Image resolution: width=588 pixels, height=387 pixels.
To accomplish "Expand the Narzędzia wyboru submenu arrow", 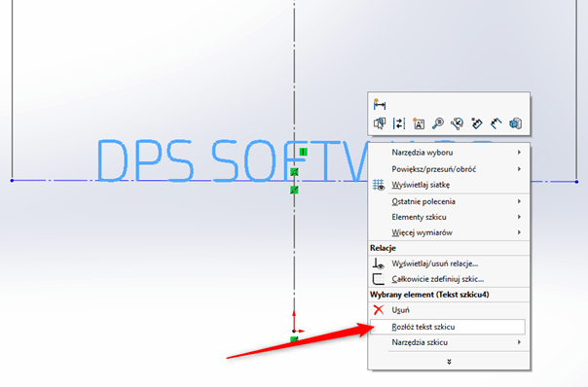I will [519, 152].
